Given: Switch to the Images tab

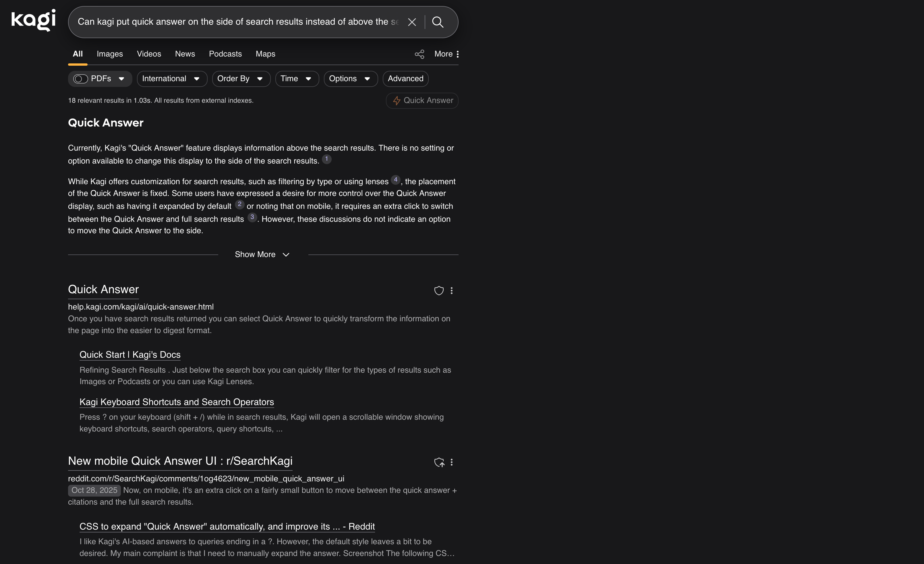Looking at the screenshot, I should tap(109, 54).
